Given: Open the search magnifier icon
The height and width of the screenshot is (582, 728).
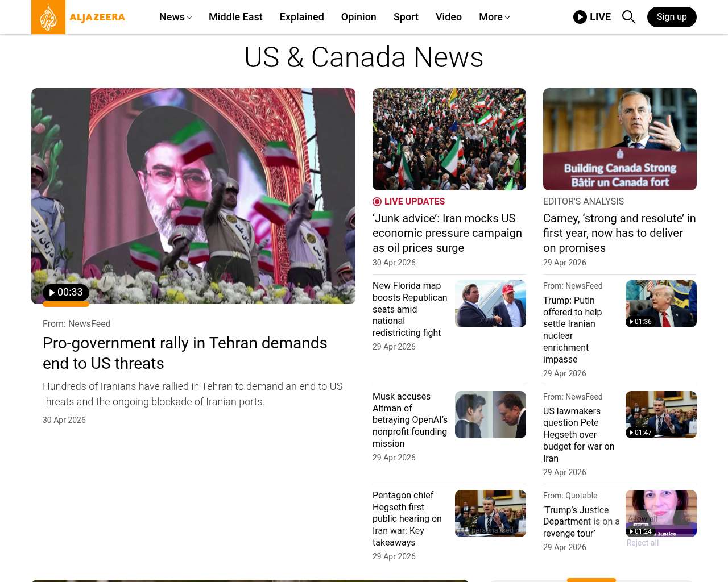Looking at the screenshot, I should (x=628, y=17).
